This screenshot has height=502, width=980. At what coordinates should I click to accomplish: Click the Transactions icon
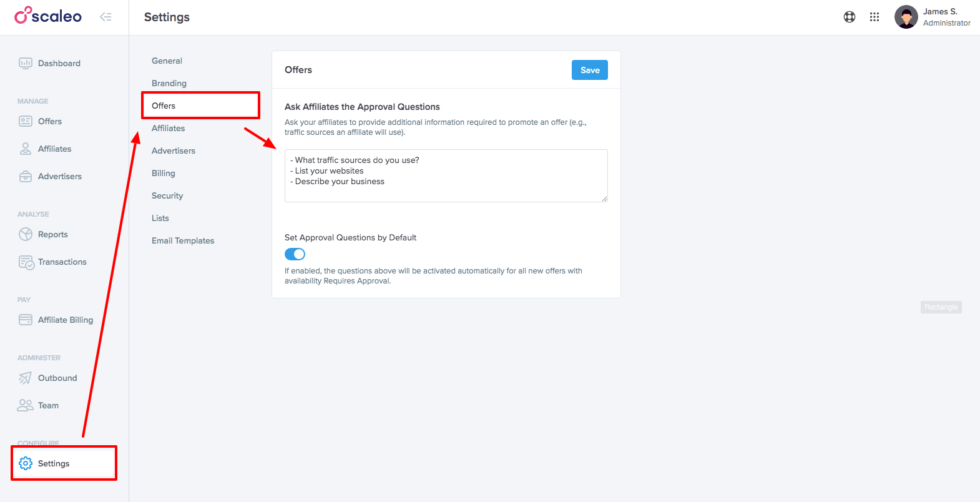pyautogui.click(x=26, y=262)
